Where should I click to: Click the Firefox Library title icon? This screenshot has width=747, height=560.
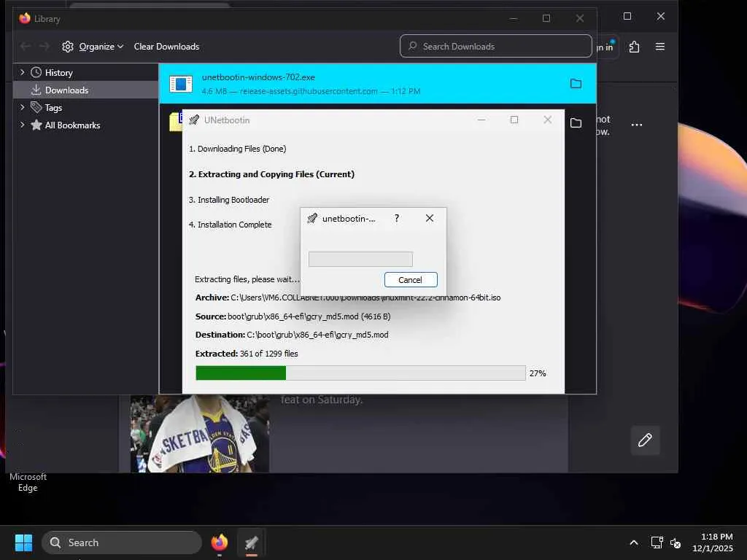[x=25, y=18]
